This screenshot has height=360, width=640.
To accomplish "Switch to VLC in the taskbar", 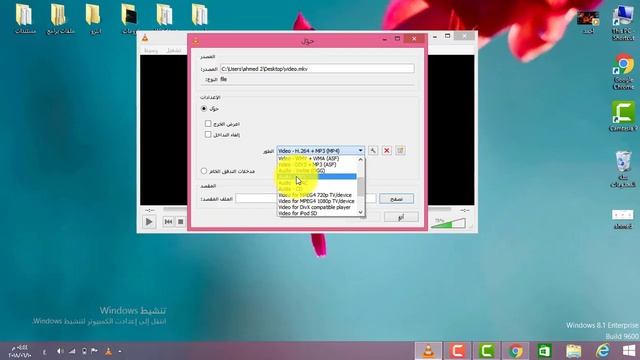I will (428, 351).
